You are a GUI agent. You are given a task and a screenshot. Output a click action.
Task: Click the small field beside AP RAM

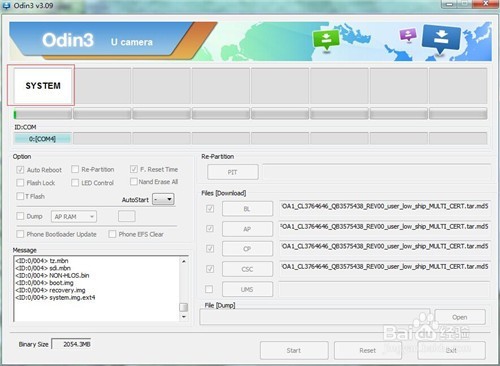pos(127,216)
